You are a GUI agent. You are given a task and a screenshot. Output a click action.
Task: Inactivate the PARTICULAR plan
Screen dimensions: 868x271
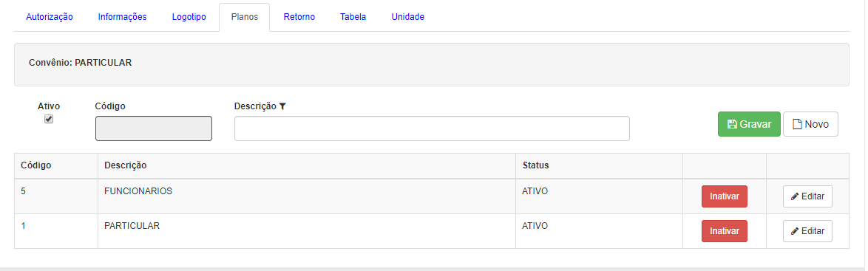pyautogui.click(x=724, y=231)
